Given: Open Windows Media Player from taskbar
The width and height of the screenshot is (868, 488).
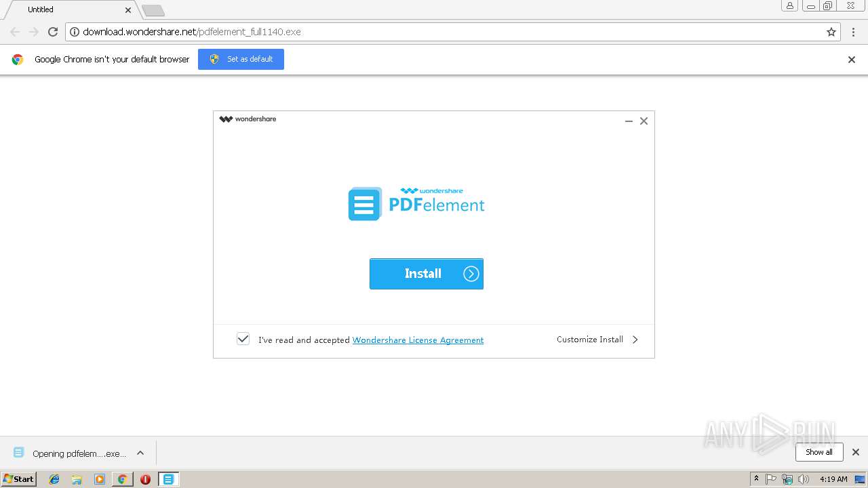Looking at the screenshot, I should 100,479.
